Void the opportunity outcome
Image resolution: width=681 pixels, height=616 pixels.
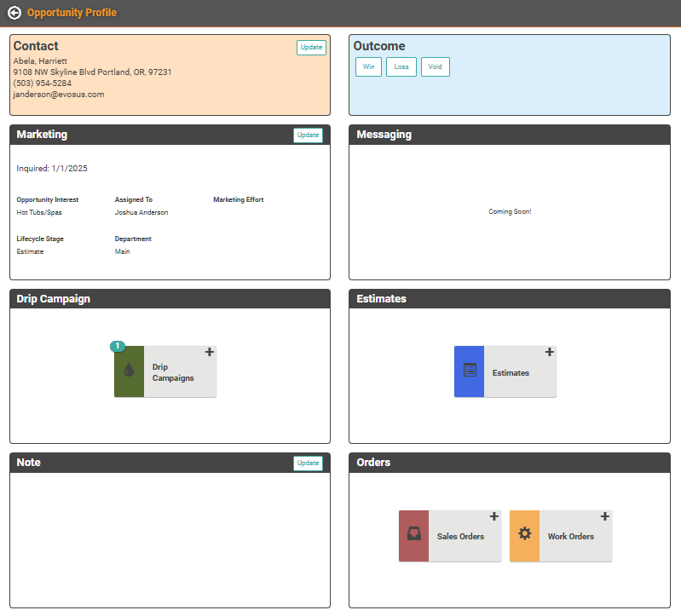435,66
